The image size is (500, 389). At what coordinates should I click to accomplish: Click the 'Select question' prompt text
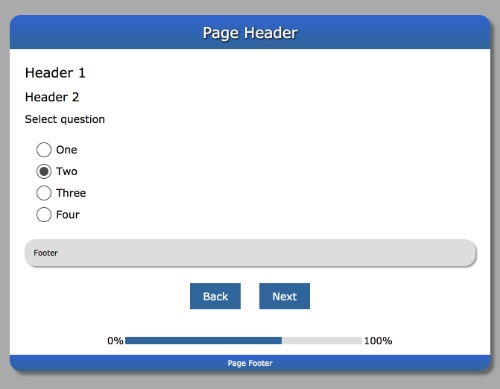(x=65, y=119)
